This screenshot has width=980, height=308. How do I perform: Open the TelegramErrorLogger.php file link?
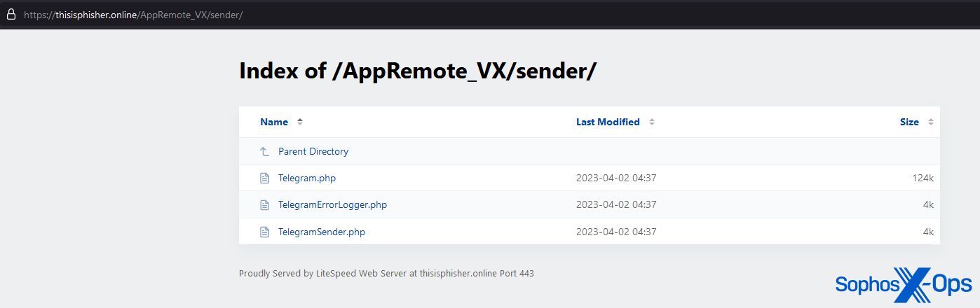click(332, 205)
